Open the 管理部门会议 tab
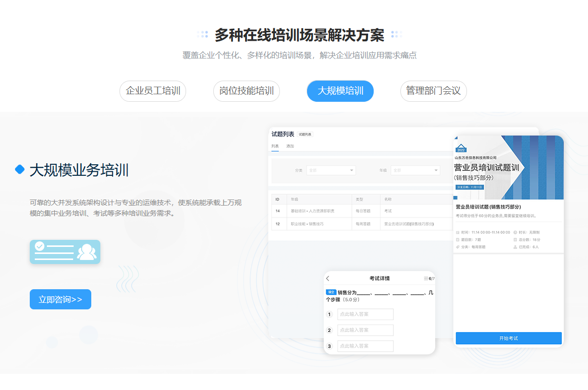This screenshot has width=588, height=390. coord(434,91)
